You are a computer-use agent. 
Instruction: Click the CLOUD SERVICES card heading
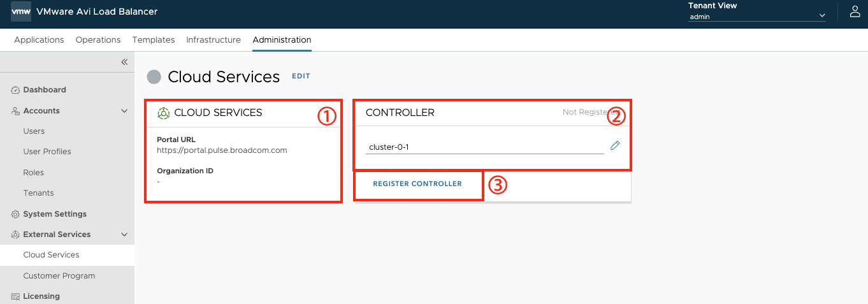(x=218, y=113)
